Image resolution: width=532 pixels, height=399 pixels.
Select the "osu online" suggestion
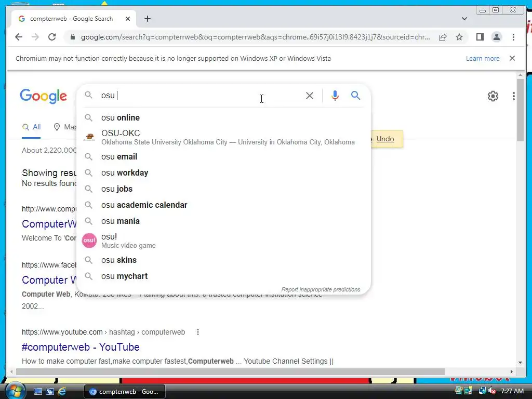click(x=224, y=118)
